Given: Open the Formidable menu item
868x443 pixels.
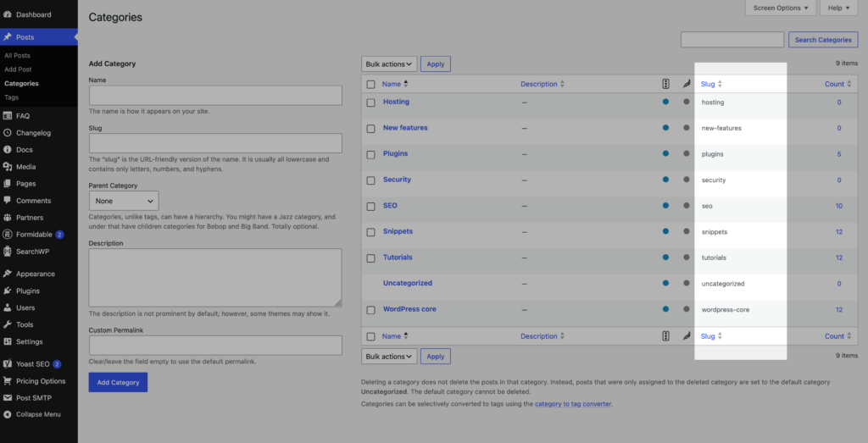Looking at the screenshot, I should coord(39,235).
